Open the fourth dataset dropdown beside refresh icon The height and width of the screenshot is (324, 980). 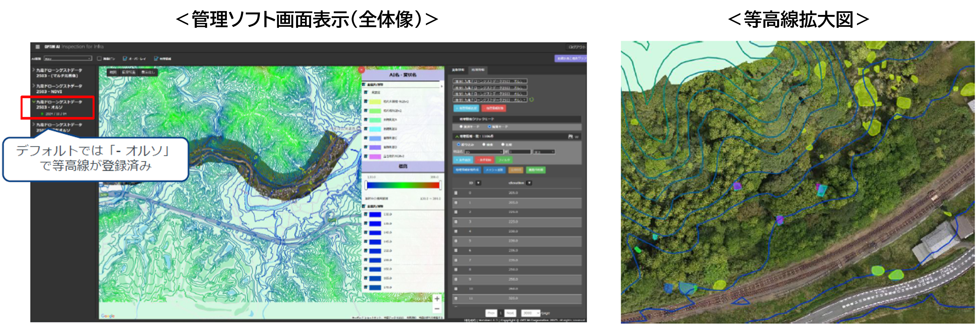[x=490, y=100]
